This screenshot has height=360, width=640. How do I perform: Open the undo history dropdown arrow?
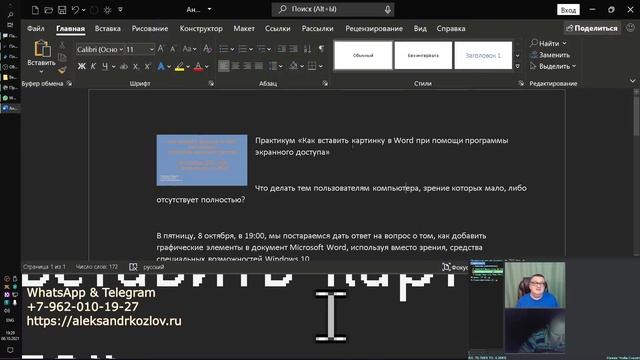84,10
